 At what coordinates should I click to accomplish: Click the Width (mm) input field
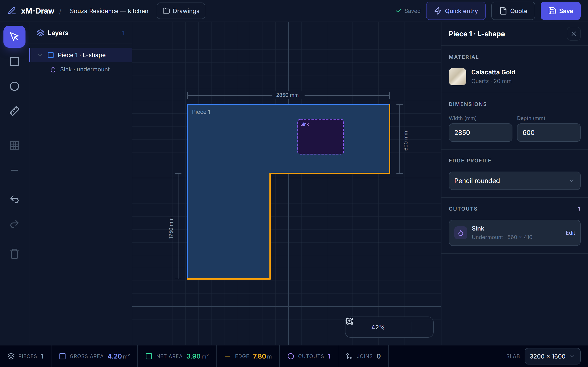click(480, 133)
